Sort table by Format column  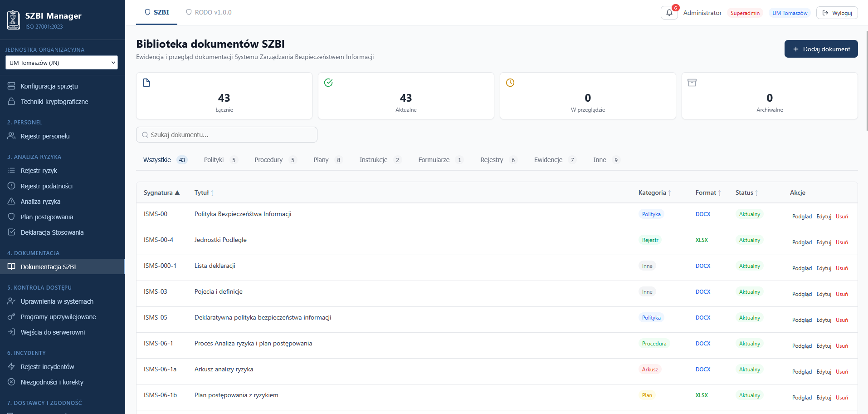[708, 192]
